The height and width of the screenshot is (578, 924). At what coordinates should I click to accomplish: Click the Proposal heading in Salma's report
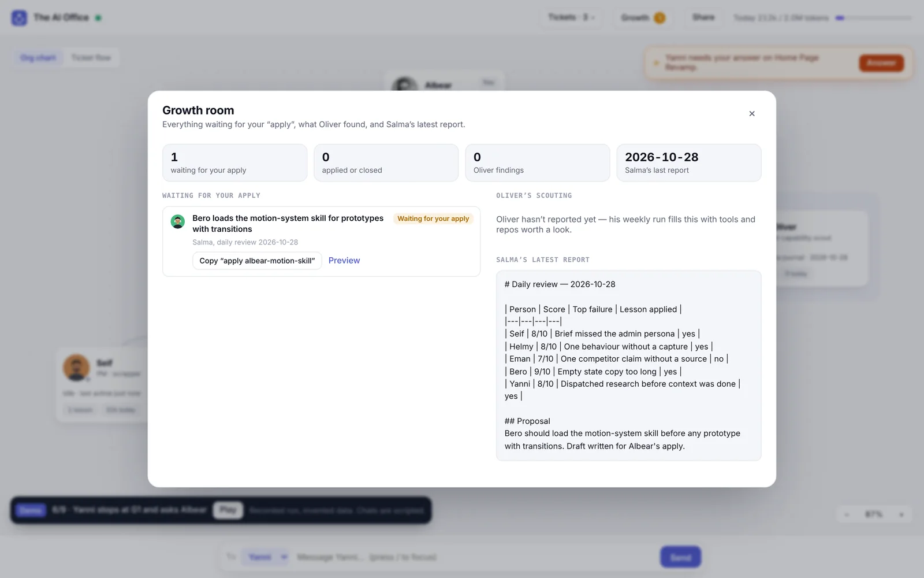[x=527, y=421]
